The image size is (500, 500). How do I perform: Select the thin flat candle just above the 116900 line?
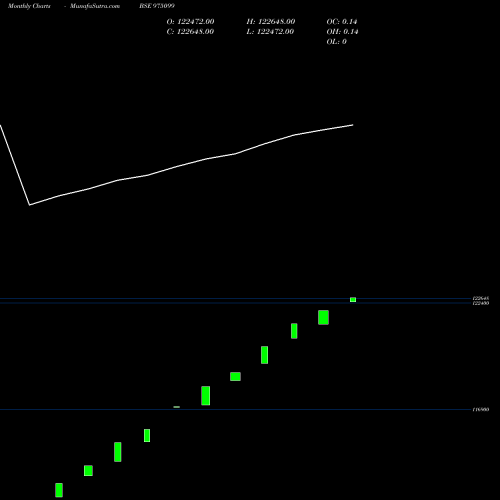coord(177,407)
